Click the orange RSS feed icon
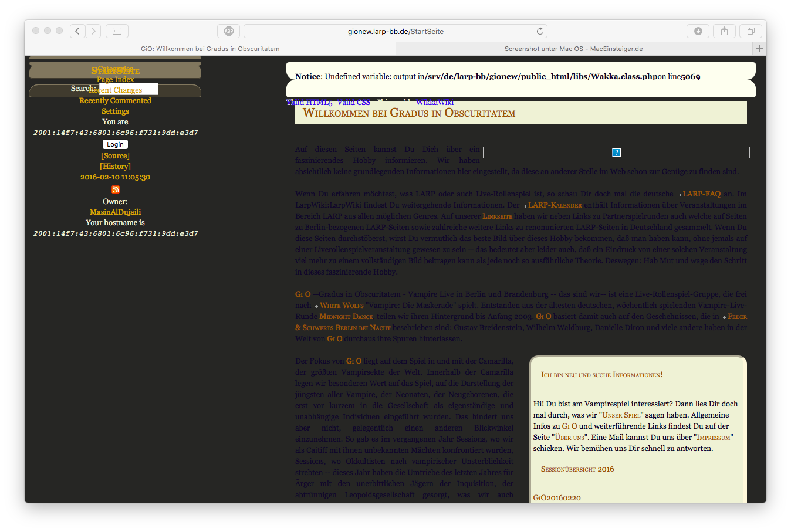Screen dimensions: 791x532 (x=116, y=189)
